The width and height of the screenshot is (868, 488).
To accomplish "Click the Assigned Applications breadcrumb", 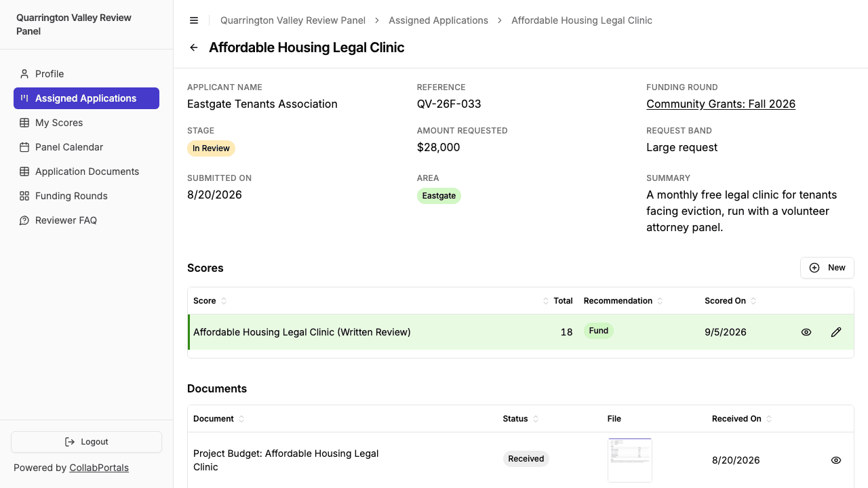I will point(438,20).
